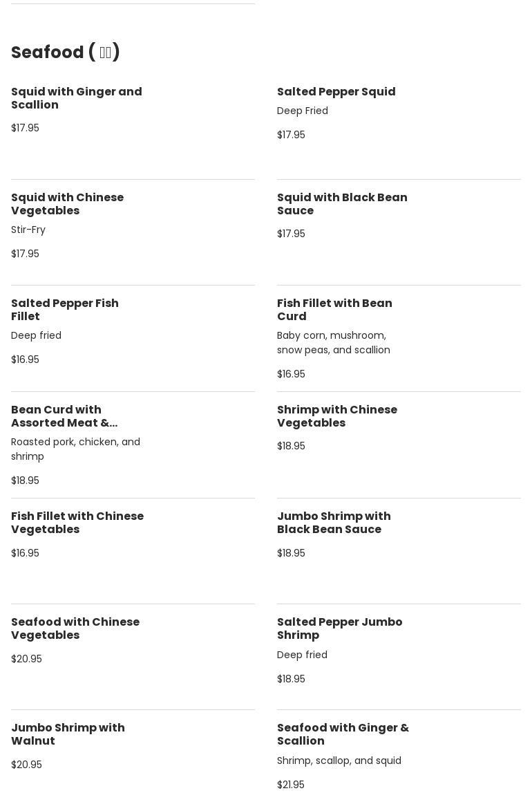Select Shrimp with Chinese Vegetables
532x802 pixels.
pyautogui.click(x=336, y=416)
